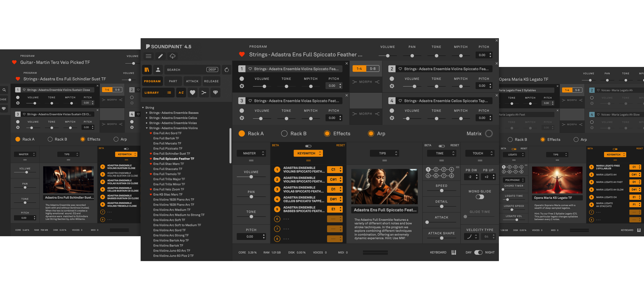Click the A-Z sort icon
The height and width of the screenshot is (301, 644).
(181, 93)
